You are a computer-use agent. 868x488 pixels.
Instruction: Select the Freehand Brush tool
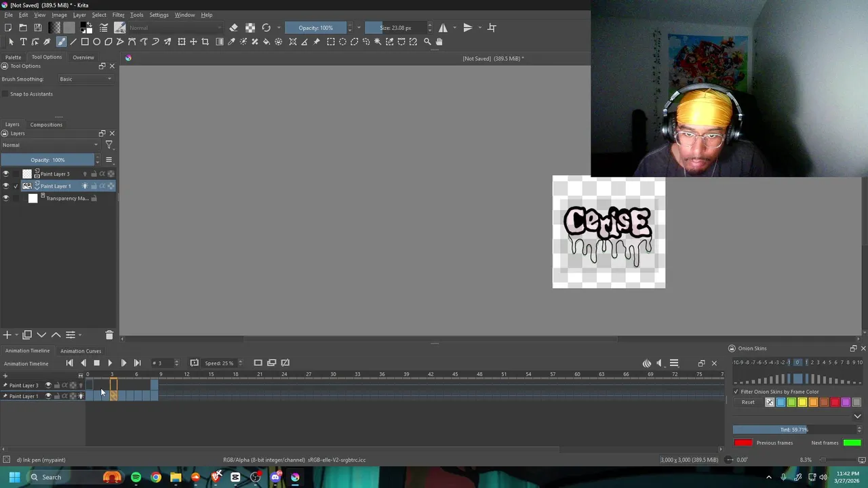click(61, 41)
